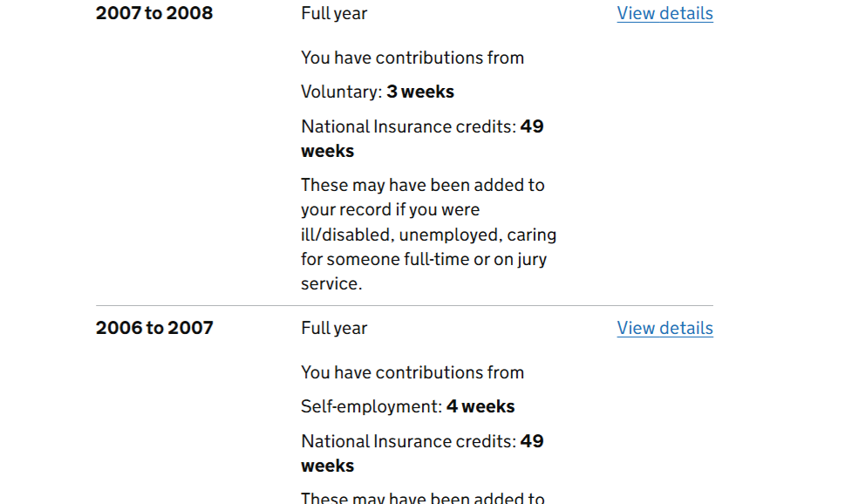Click the Voluntary contributions label
This screenshot has width=865, height=504.
(341, 92)
